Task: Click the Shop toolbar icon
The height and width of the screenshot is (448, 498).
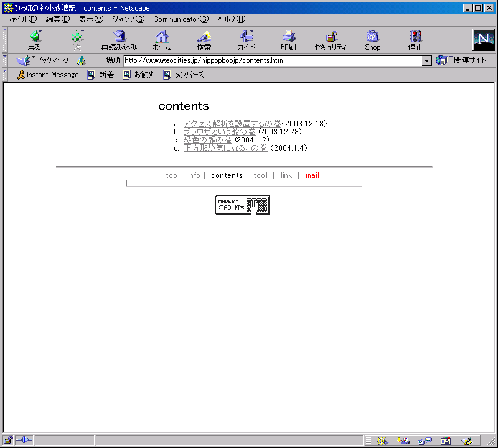Action: (x=372, y=40)
